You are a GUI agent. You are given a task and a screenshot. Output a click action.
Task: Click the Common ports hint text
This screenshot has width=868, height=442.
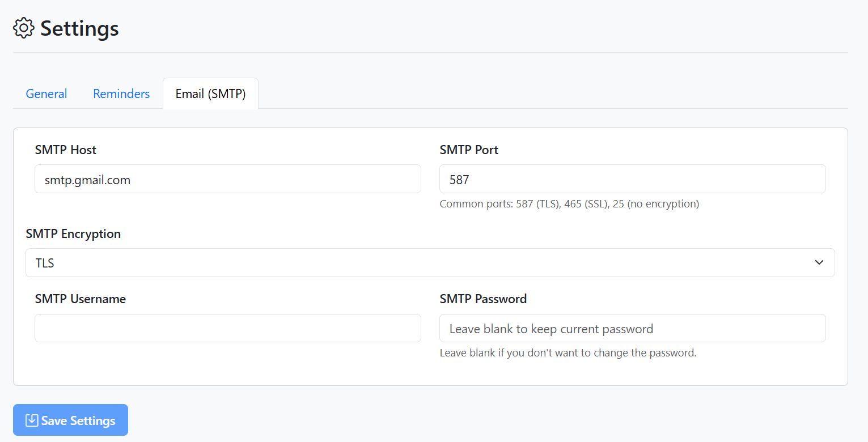tap(569, 204)
